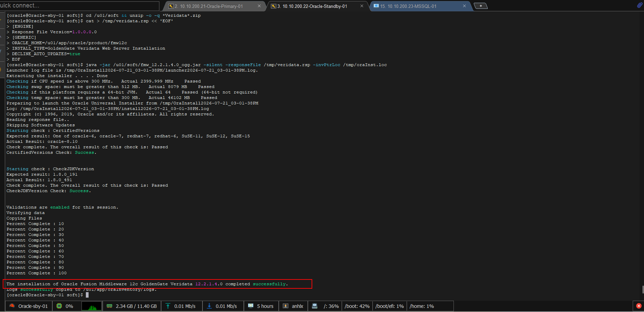The image size is (644, 312).
Task: Click the /home: 1% disk usage entry
Action: coord(422,306)
